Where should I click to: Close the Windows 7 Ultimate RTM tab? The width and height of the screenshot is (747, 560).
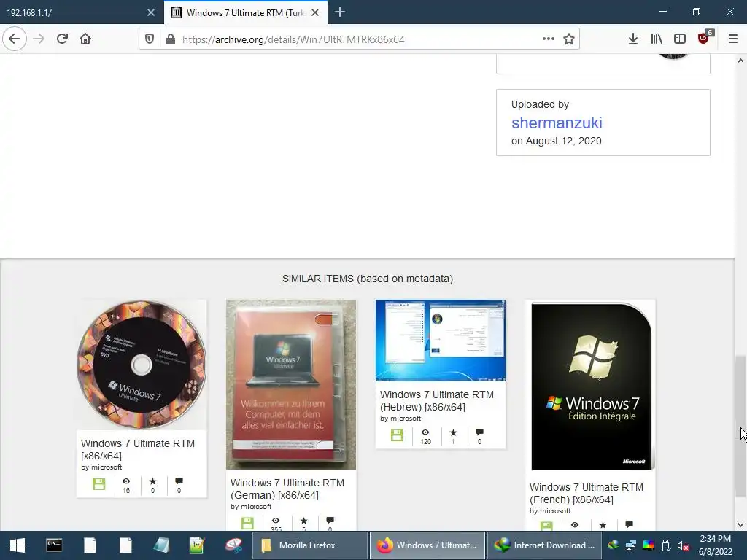pos(315,12)
